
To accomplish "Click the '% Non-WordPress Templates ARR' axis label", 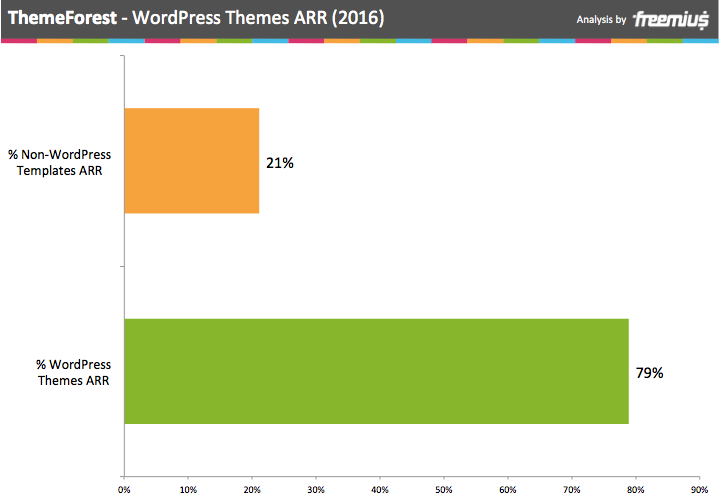I will click(x=59, y=162).
